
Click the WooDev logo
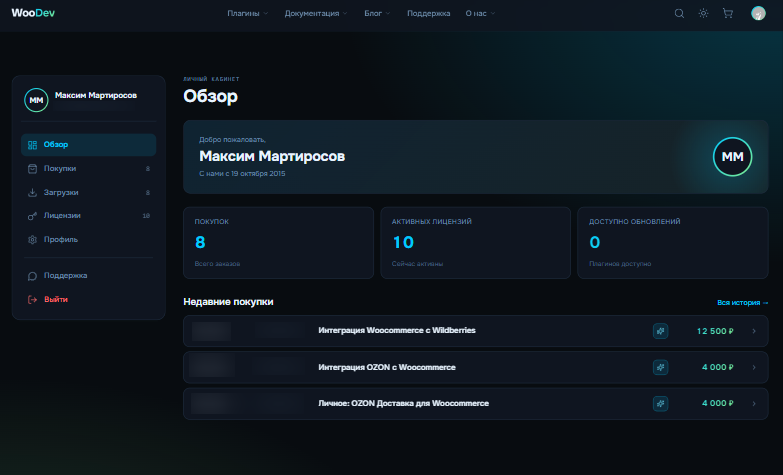click(x=33, y=13)
